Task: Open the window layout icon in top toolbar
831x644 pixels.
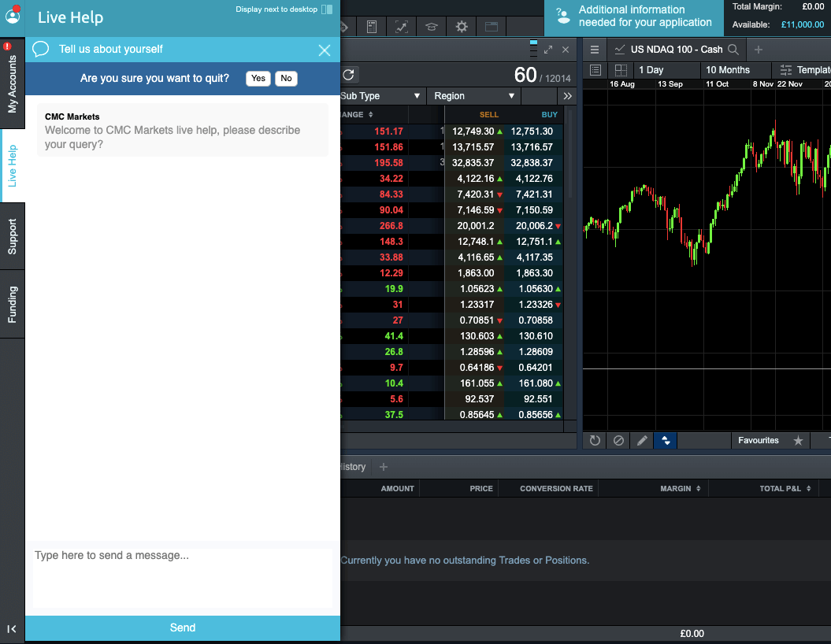Action: pyautogui.click(x=492, y=27)
